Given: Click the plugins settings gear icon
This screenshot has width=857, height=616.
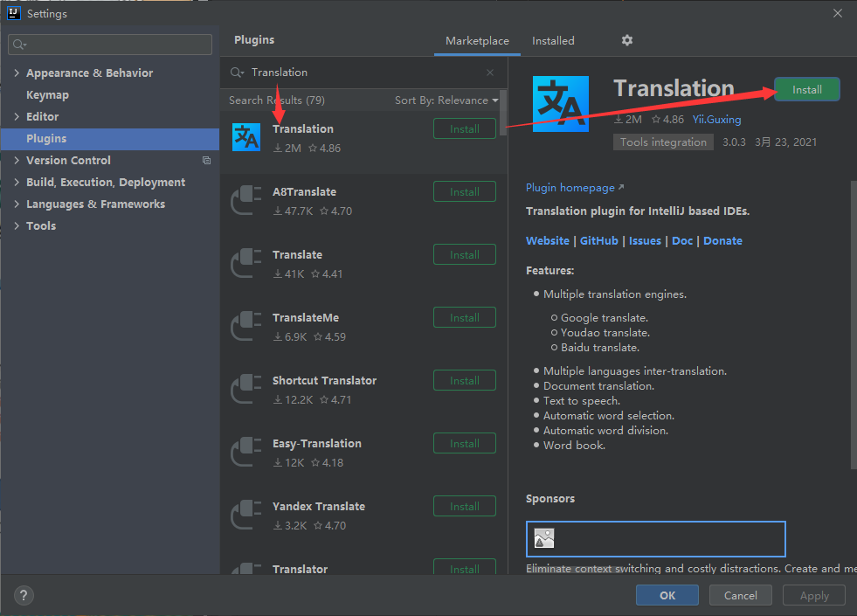Looking at the screenshot, I should (626, 40).
